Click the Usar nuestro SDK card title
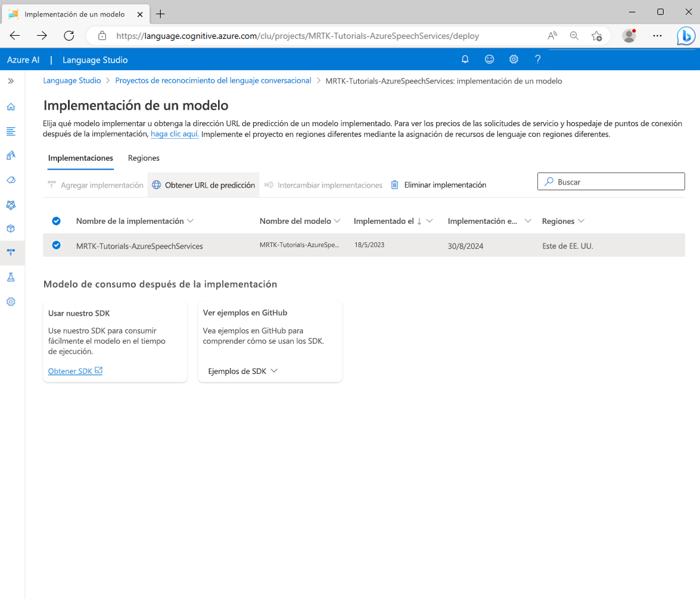The width and height of the screenshot is (700, 599). pos(79,313)
